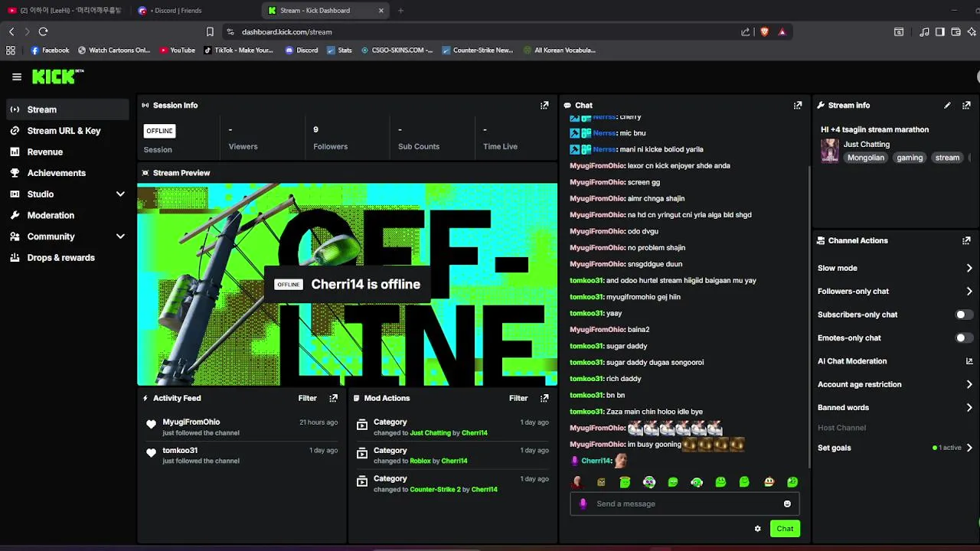
Task: Click the Brave Rewards triangle icon
Action: click(782, 31)
